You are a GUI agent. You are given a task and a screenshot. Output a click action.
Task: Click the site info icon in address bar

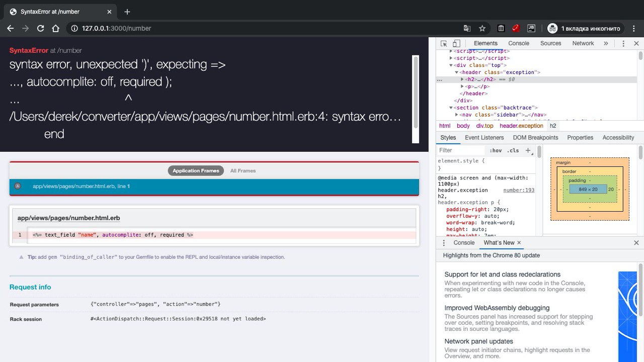pos(74,29)
